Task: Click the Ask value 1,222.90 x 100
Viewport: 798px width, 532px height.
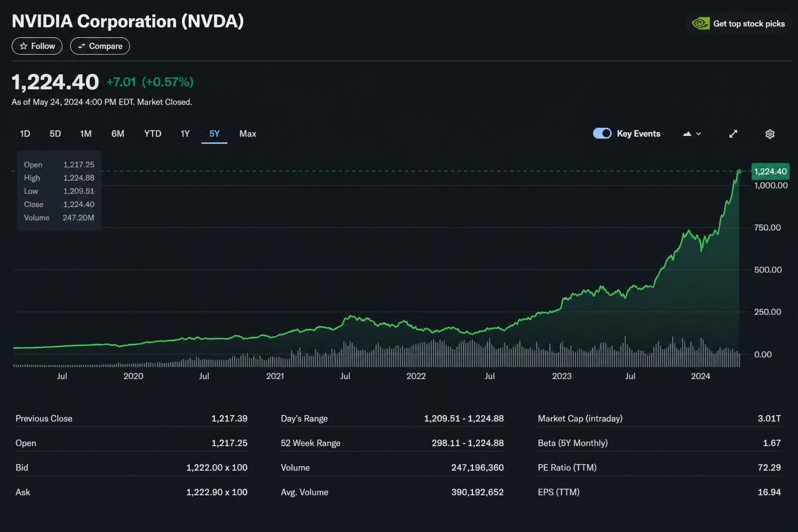Action: (x=217, y=492)
